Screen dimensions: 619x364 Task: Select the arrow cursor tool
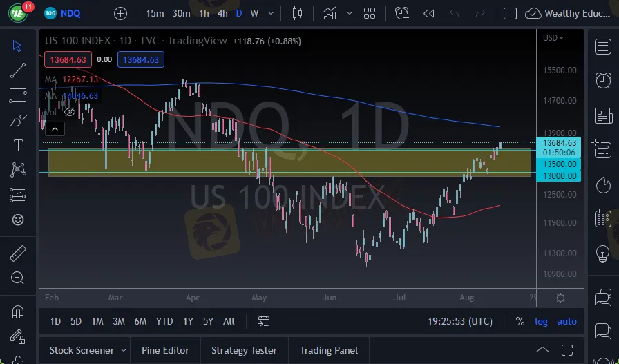coord(17,46)
